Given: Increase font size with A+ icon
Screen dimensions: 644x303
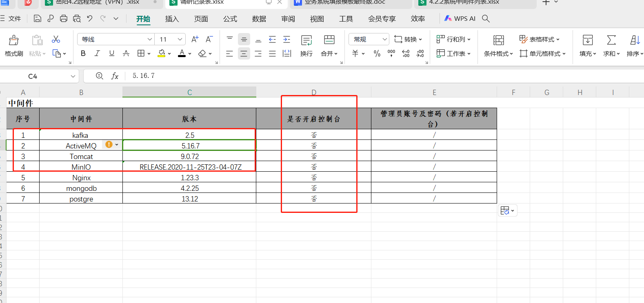Looking at the screenshot, I should point(195,39).
